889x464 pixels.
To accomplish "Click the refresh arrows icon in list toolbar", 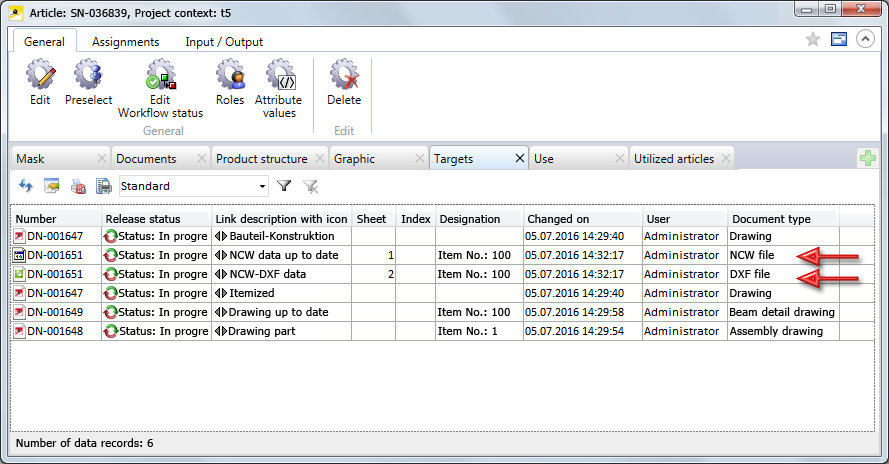I will 26,186.
